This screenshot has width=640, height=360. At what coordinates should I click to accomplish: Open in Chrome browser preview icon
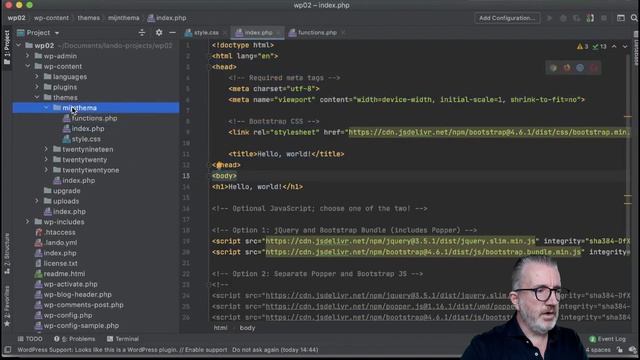(x=553, y=68)
